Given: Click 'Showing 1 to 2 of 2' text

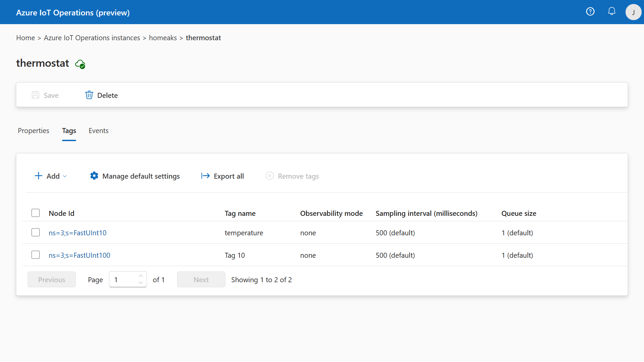Looking at the screenshot, I should coord(261,280).
